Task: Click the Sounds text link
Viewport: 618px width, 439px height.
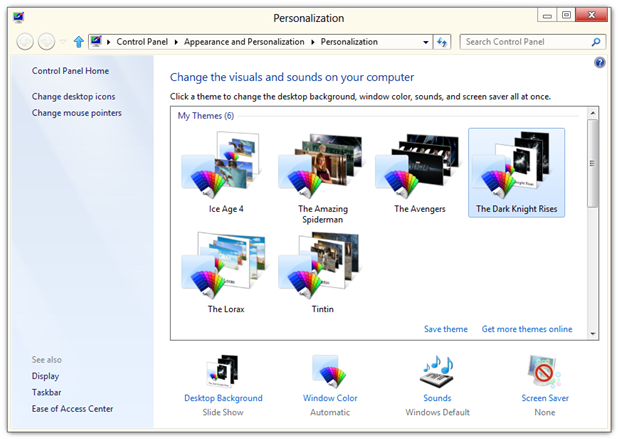Action: pyautogui.click(x=437, y=398)
